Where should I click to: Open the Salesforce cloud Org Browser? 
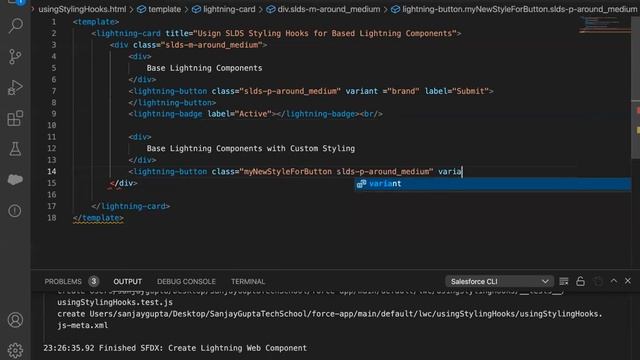15,180
